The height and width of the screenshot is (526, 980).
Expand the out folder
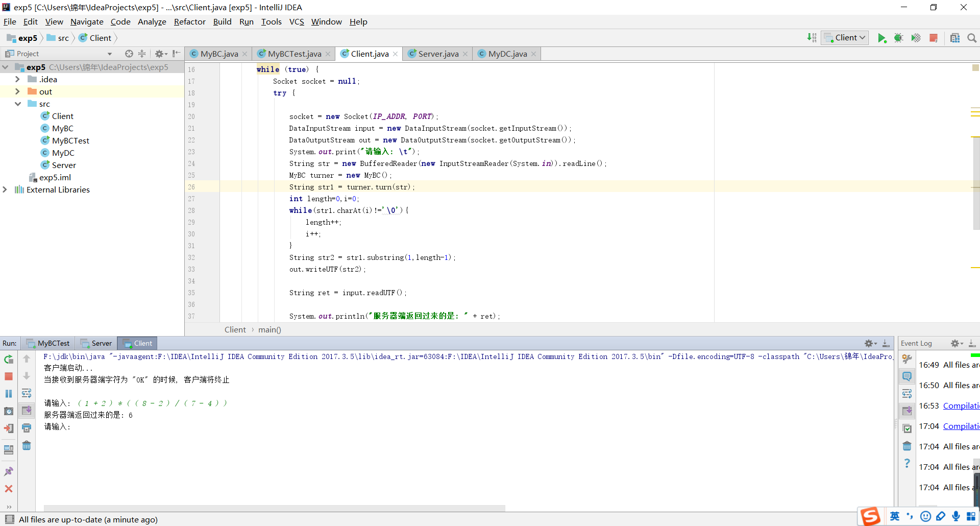click(17, 91)
